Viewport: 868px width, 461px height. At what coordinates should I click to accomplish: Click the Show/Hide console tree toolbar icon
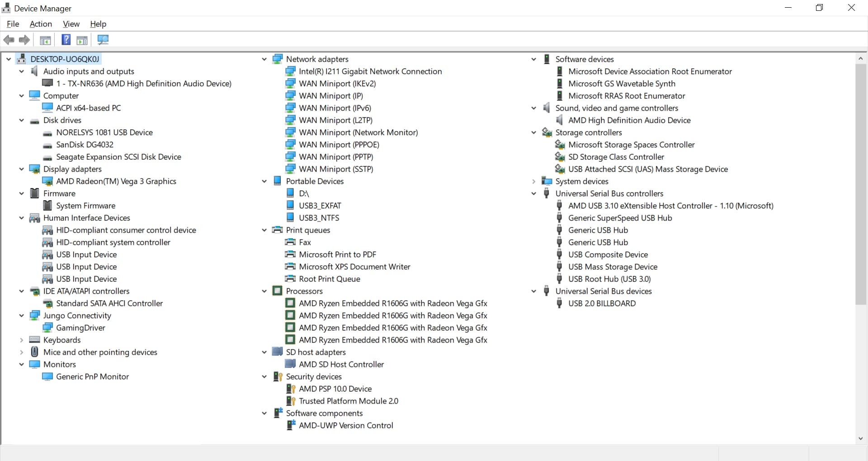tap(45, 40)
